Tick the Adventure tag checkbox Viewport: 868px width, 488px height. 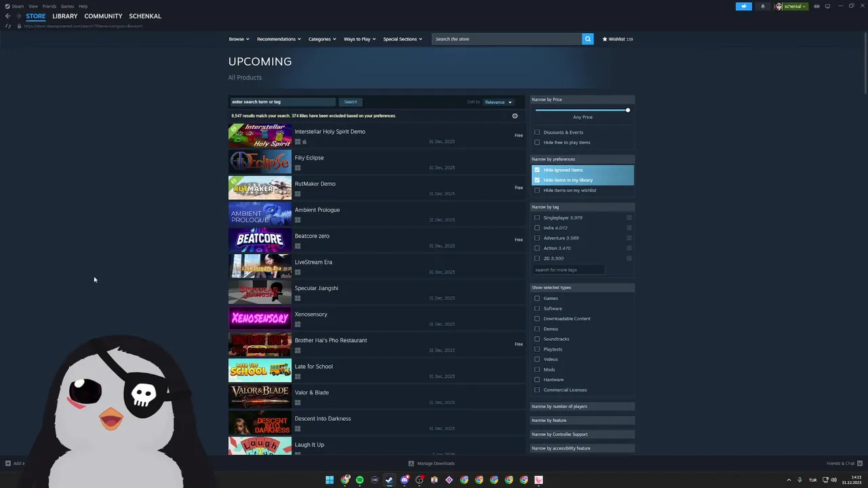537,238
